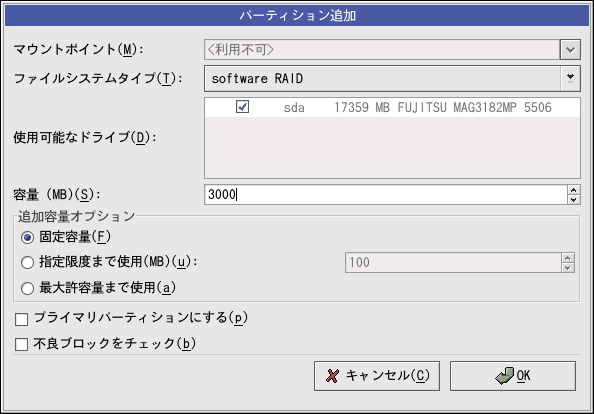594x414 pixels.
Task: Click into the 容量 field showing 3000
Action: coord(386,195)
